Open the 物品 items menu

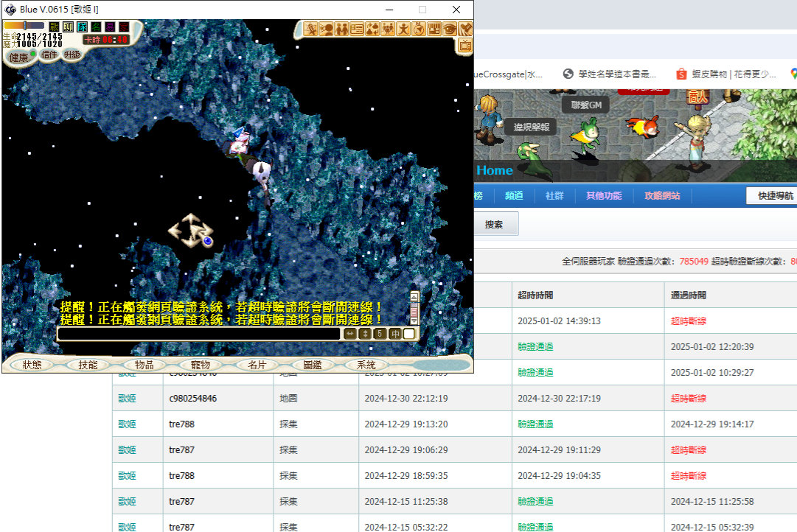145,365
